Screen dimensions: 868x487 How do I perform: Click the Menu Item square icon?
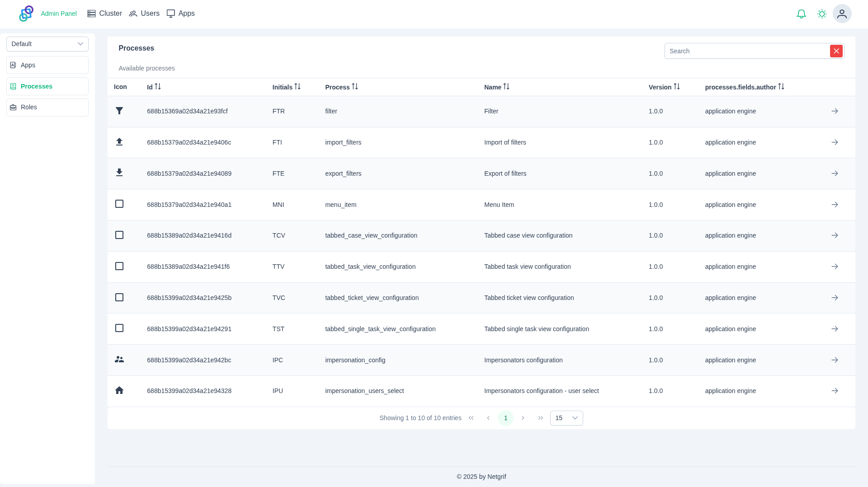point(119,204)
